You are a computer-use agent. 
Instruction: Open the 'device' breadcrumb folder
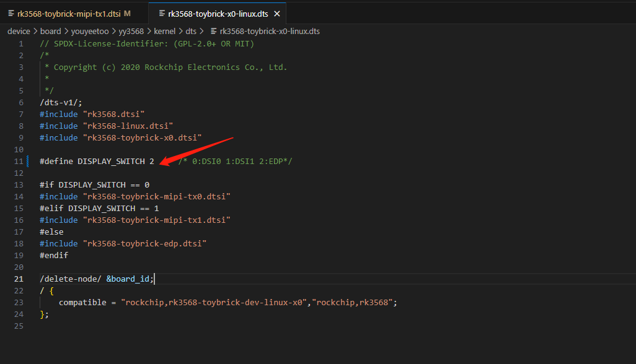tap(19, 31)
